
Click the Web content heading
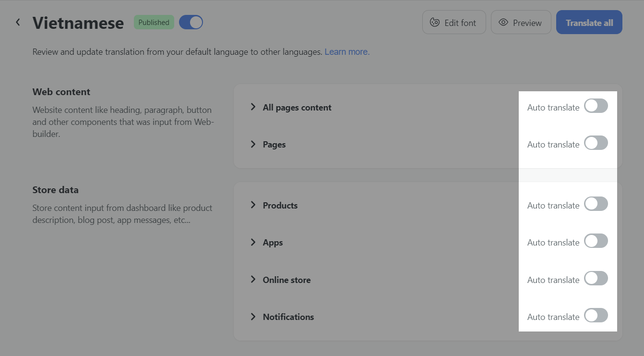point(61,92)
